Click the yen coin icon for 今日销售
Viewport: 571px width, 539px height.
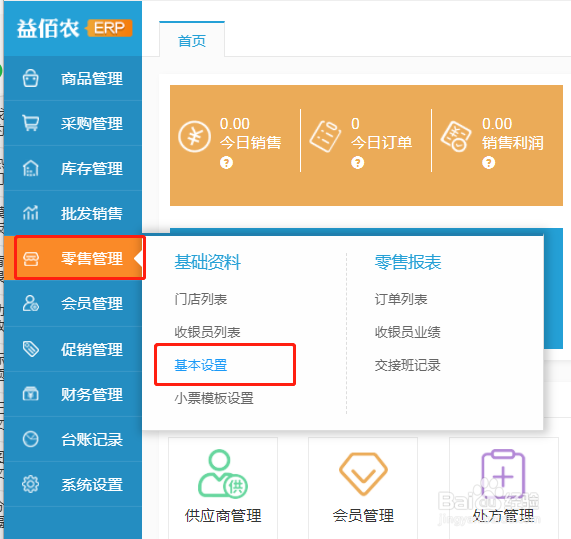[194, 137]
